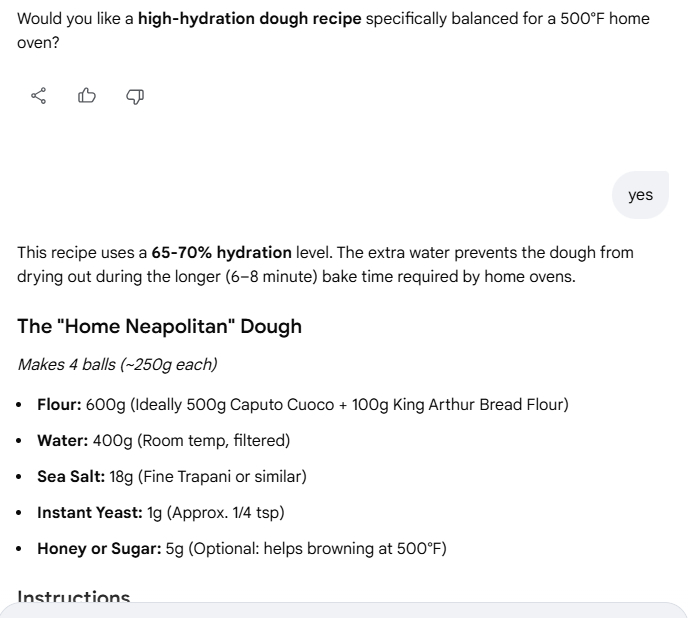Image resolution: width=693 pixels, height=618 pixels.
Task: Click the "yes" message bubble
Action: pos(640,195)
